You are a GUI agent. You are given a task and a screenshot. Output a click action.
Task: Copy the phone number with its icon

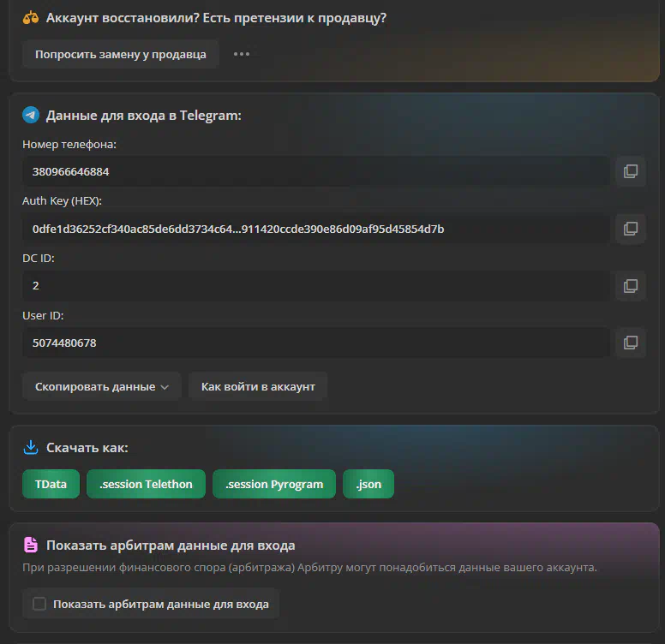pos(630,171)
